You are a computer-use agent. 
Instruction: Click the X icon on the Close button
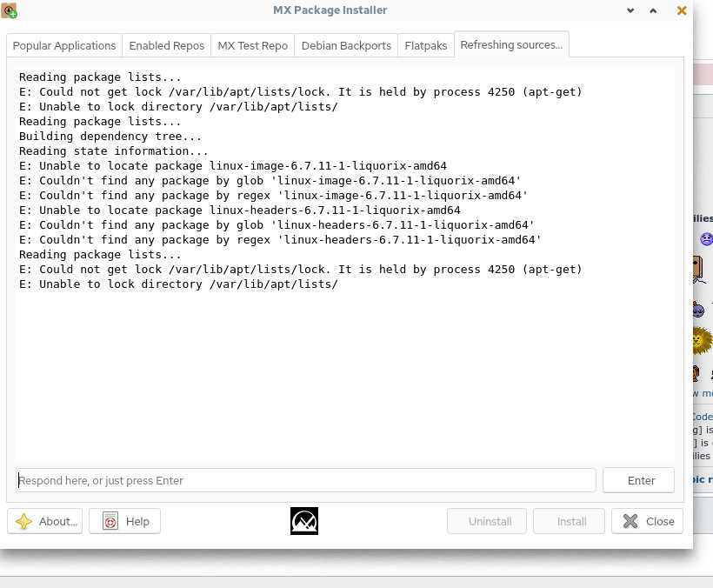(630, 521)
